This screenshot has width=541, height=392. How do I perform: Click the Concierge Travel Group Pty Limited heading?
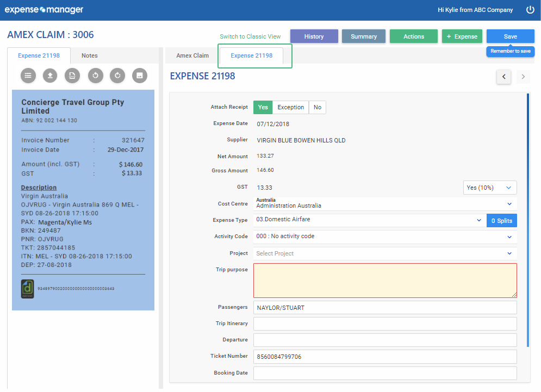click(72, 107)
